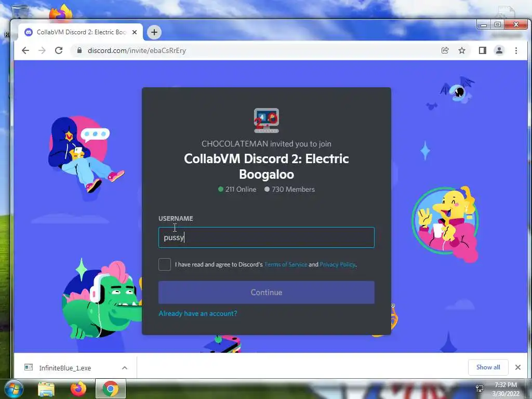Screen dimensions: 532x399
Task: Open the Chrome profile avatar menu
Action: pyautogui.click(x=499, y=50)
